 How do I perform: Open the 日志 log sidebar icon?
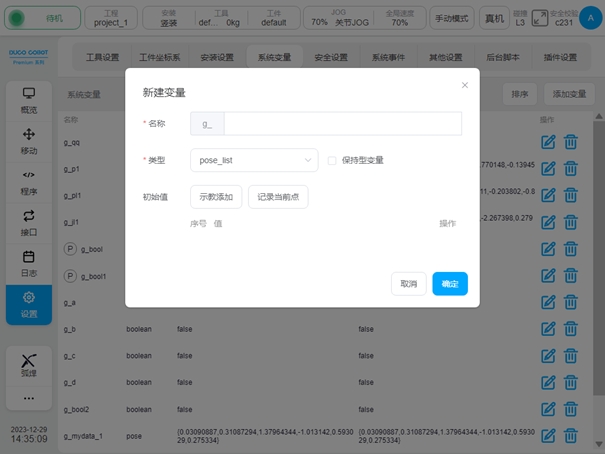tap(29, 263)
